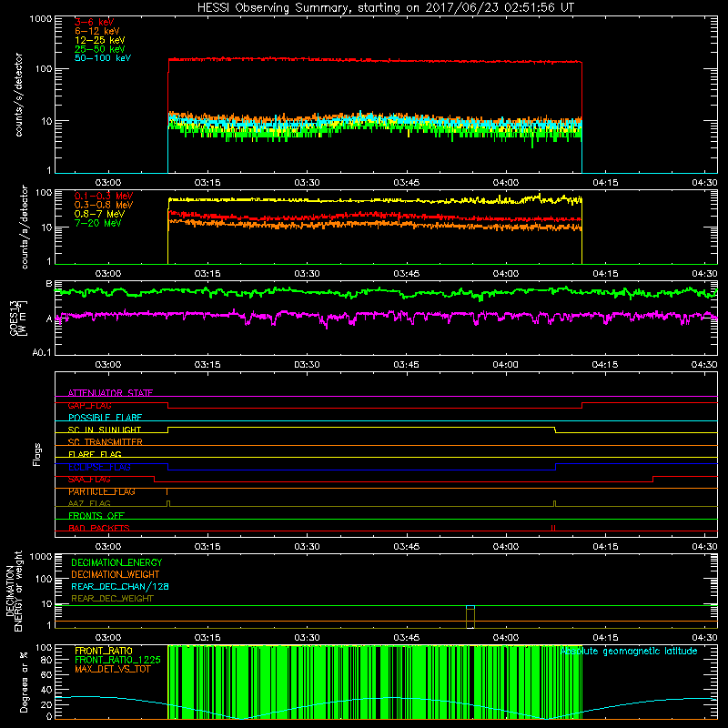728x728 pixels.
Task: Click the 03:30 tick label under the keV panel
Action: [307, 183]
